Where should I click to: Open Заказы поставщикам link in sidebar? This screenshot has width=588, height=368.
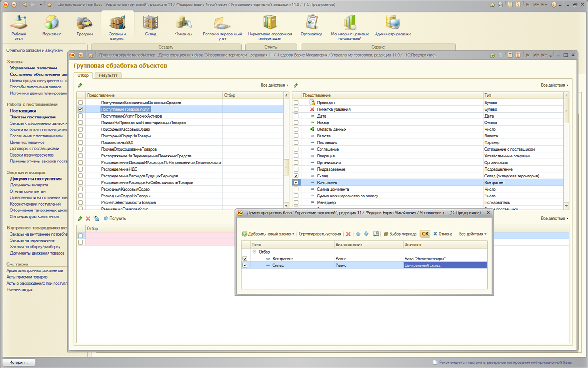coord(33,117)
